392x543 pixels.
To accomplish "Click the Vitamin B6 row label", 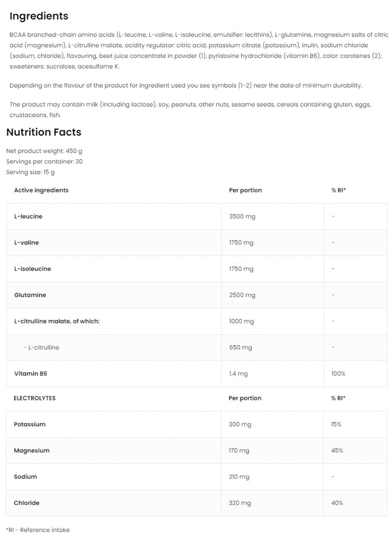I will coord(30,373).
